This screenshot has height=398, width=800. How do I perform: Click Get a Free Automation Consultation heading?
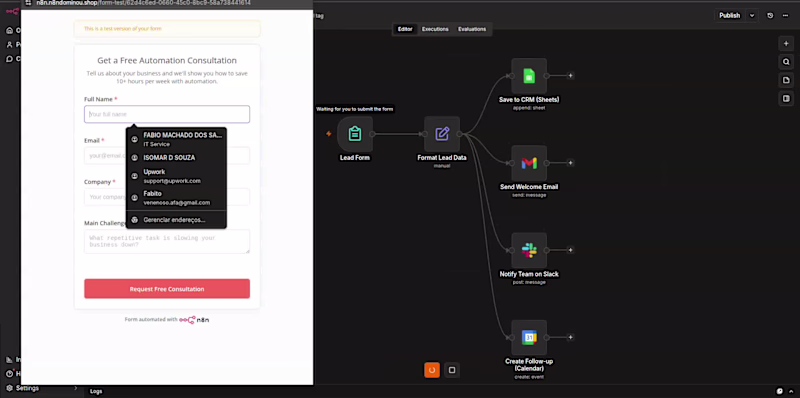pyautogui.click(x=167, y=60)
